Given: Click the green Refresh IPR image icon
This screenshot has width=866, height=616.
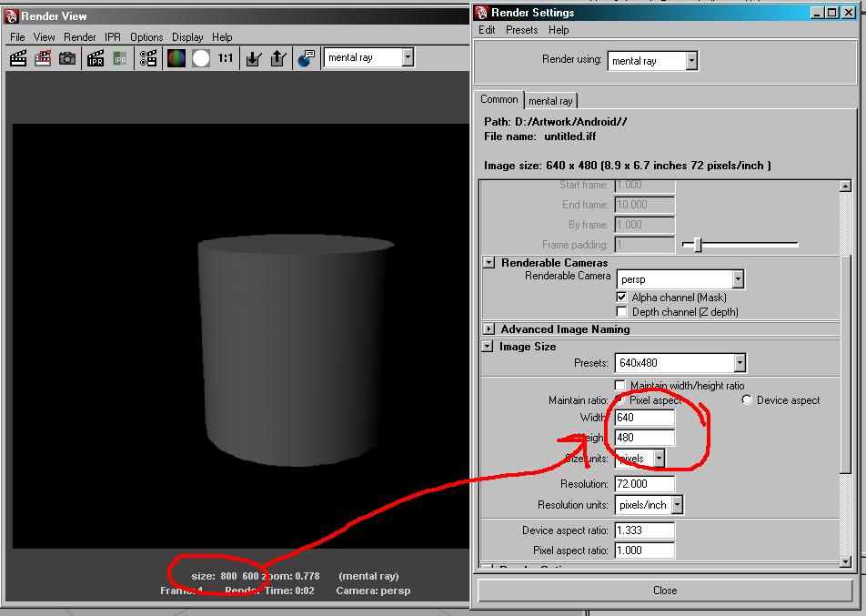Looking at the screenshot, I should coord(120,58).
